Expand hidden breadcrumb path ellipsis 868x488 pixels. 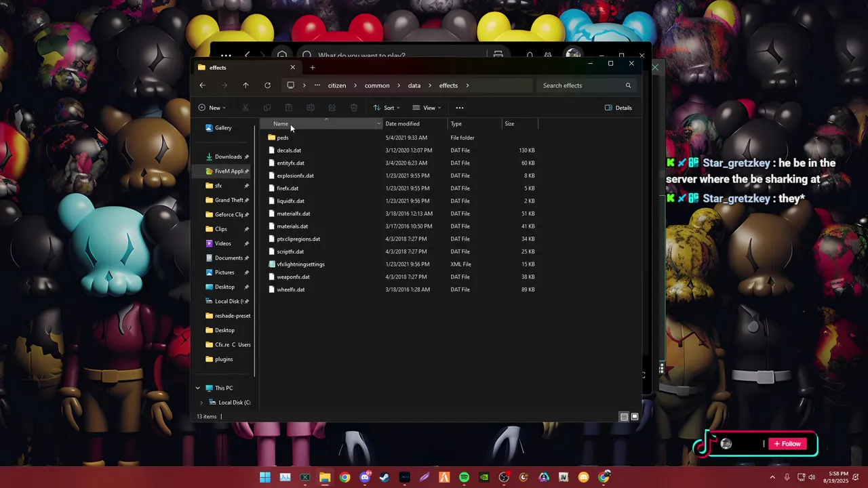click(x=317, y=85)
